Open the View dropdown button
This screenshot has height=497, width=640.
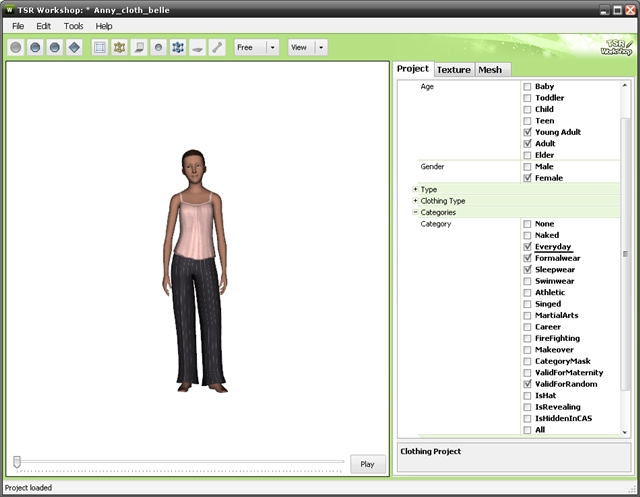(x=321, y=47)
